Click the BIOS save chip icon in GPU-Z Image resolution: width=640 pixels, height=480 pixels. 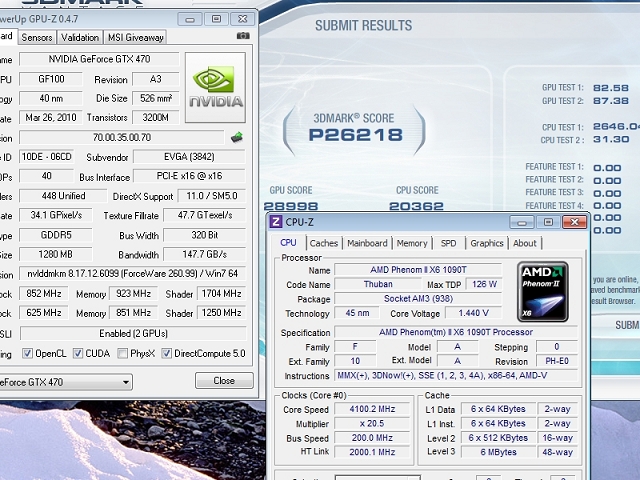pyautogui.click(x=237, y=137)
